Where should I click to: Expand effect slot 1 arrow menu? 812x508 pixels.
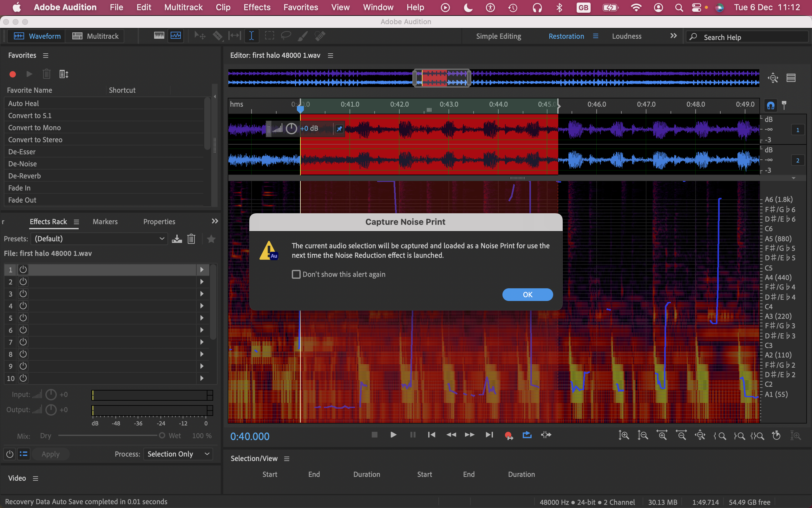pos(202,270)
